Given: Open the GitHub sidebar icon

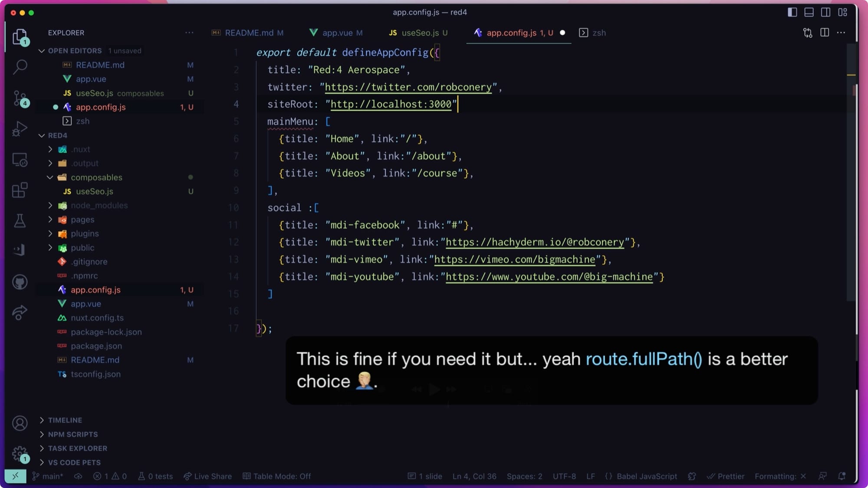Looking at the screenshot, I should pyautogui.click(x=20, y=282).
